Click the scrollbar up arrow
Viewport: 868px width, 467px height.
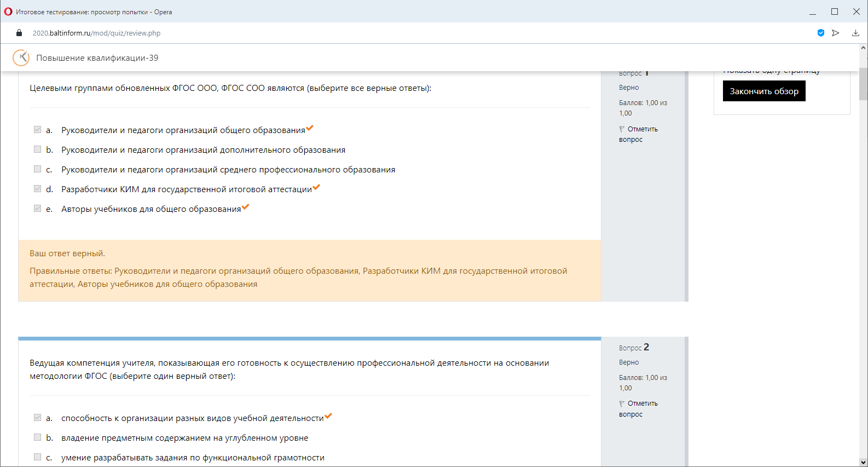863,48
